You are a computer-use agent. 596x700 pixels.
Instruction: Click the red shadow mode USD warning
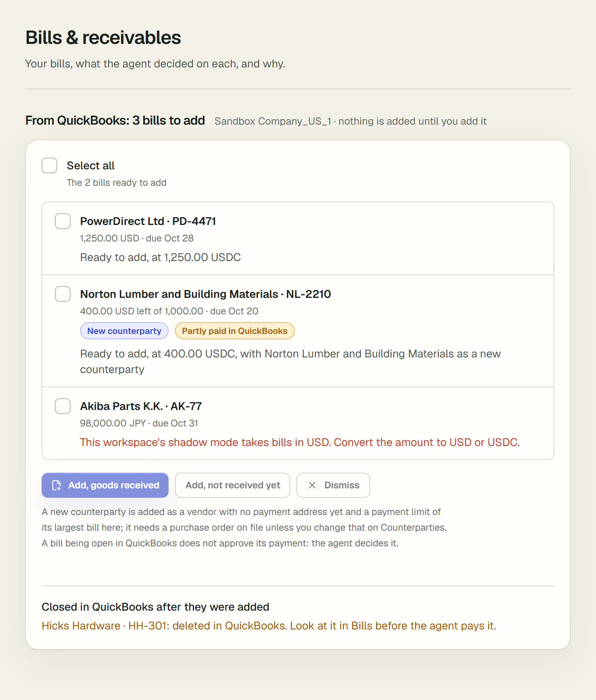point(300,442)
